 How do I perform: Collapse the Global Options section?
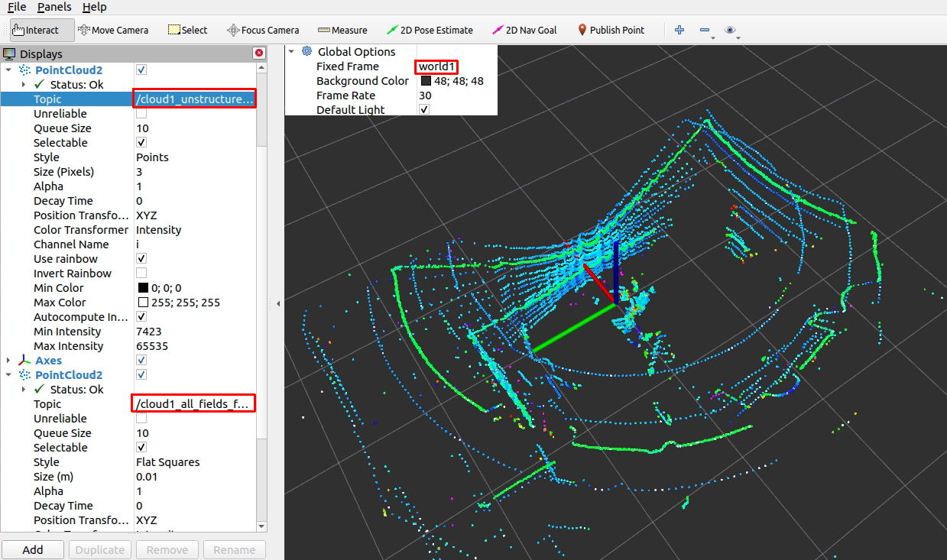(291, 52)
